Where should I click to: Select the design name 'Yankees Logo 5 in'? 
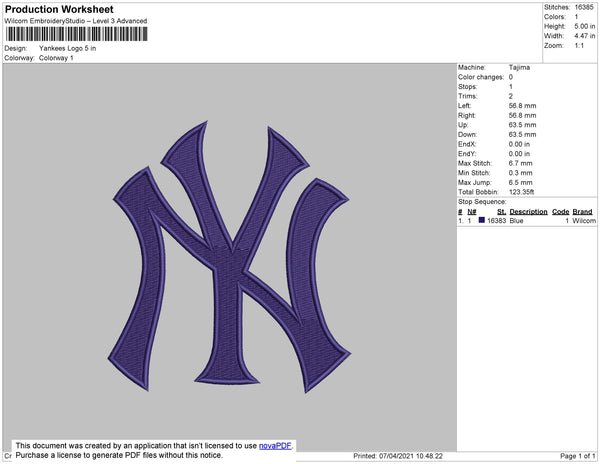pos(67,49)
